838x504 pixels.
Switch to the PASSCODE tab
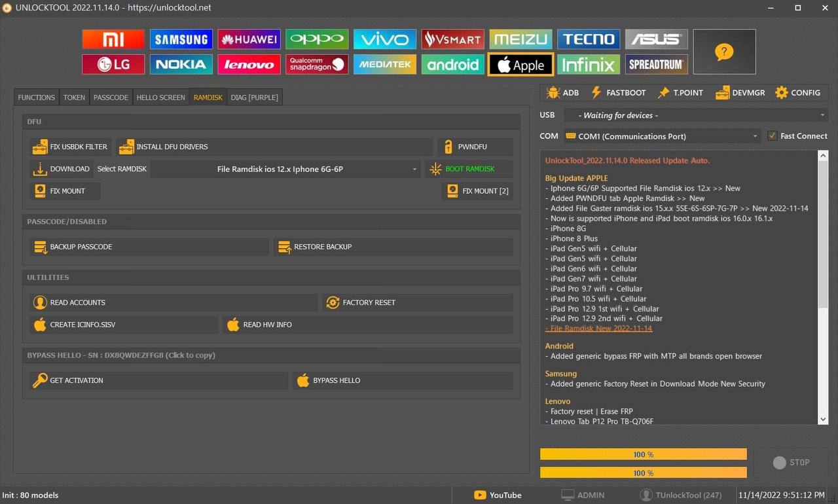click(x=111, y=98)
